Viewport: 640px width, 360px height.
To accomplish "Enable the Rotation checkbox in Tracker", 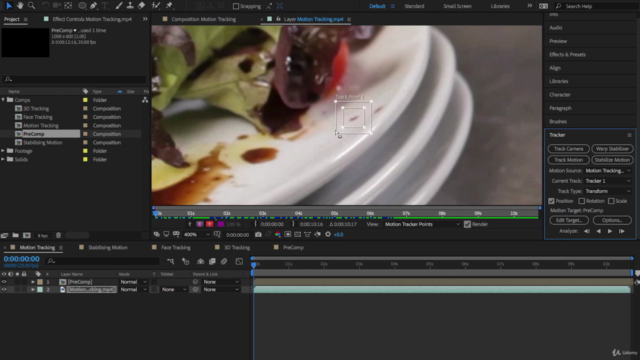I will 582,201.
